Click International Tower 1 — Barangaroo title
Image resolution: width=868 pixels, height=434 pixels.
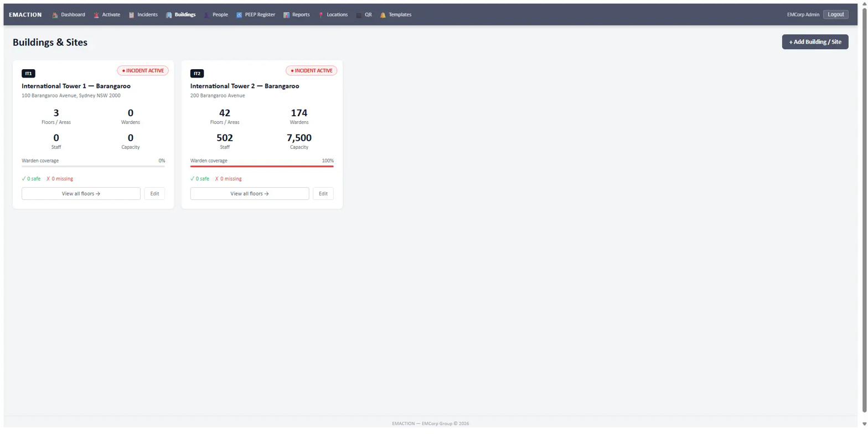click(76, 86)
